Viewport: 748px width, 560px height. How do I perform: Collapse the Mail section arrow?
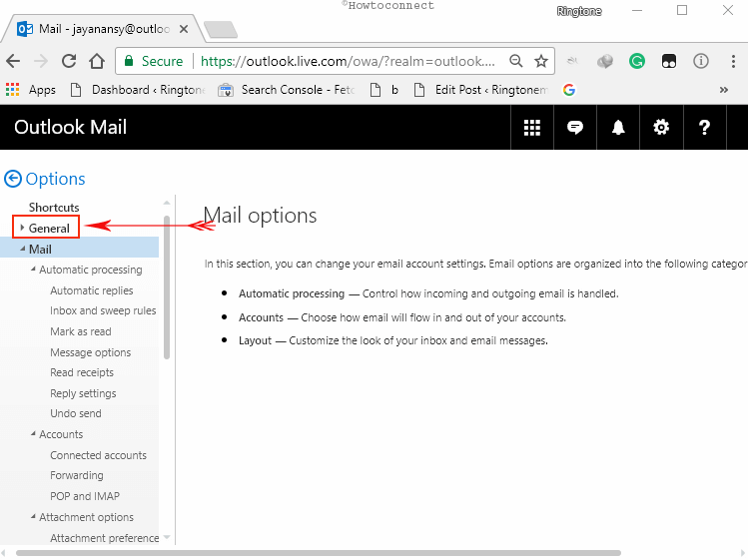pyautogui.click(x=22, y=249)
